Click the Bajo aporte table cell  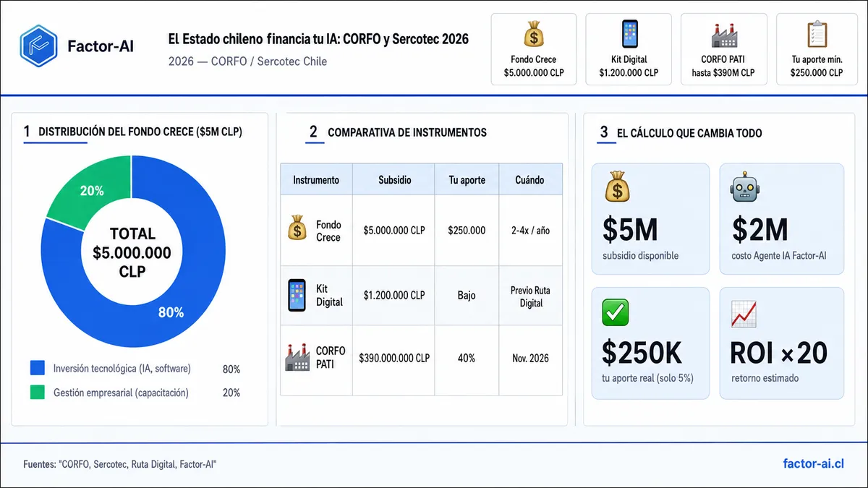click(467, 295)
